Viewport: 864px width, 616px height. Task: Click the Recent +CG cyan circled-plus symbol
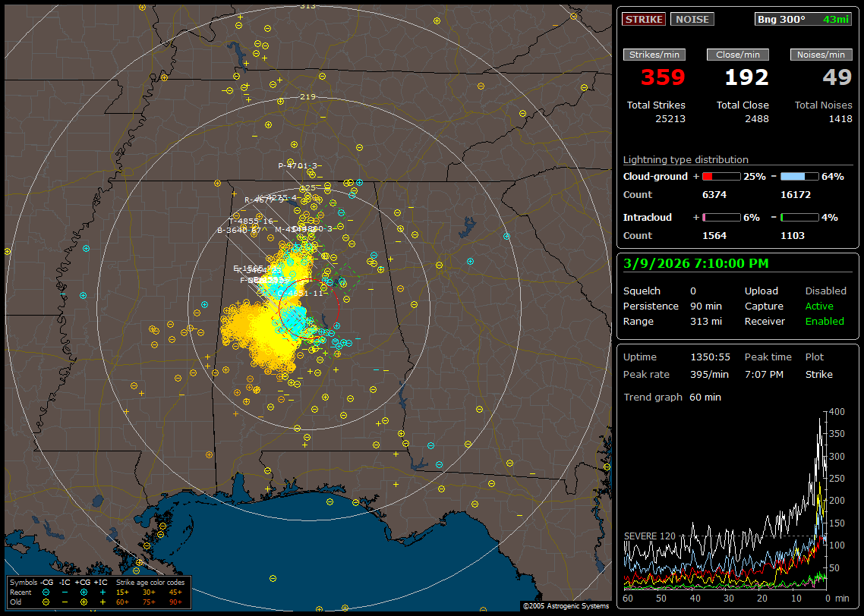click(x=84, y=592)
